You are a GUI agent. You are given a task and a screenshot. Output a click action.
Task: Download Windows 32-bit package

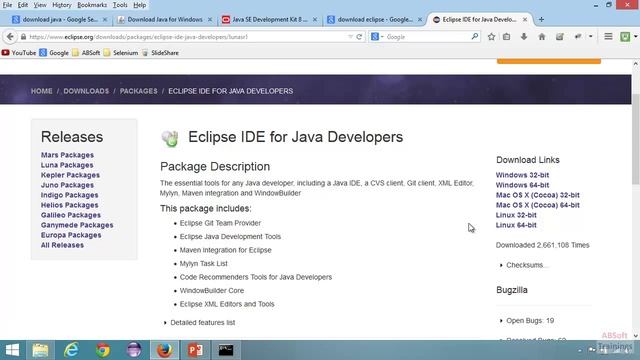point(522,175)
